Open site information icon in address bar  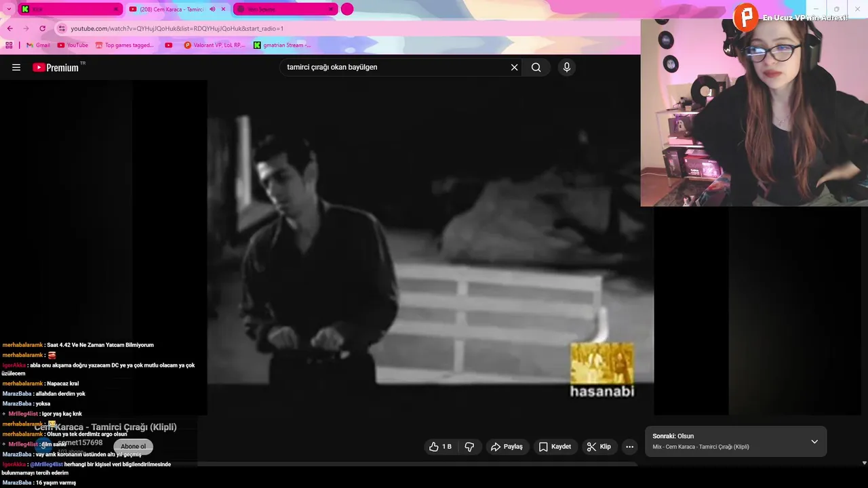(x=62, y=28)
